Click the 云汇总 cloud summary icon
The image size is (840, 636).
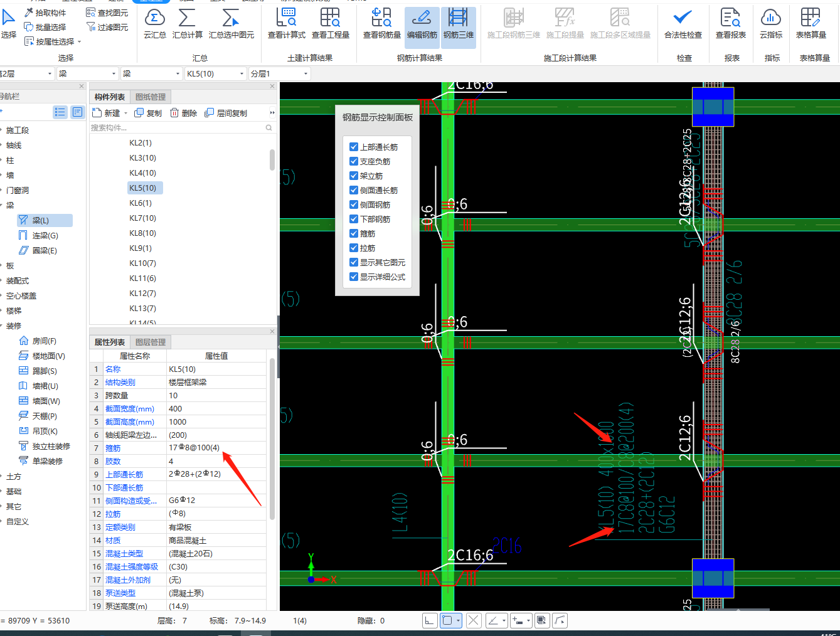pos(155,23)
